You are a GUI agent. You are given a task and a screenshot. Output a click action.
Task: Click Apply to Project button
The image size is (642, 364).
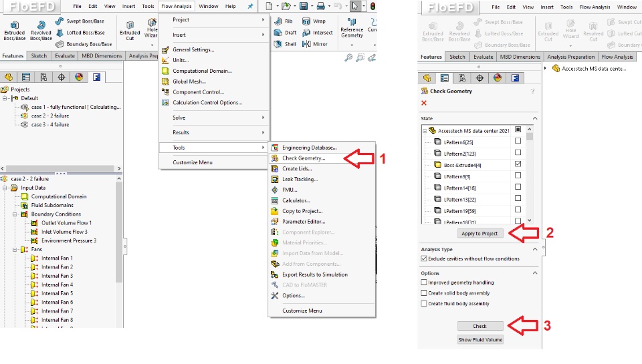479,234
